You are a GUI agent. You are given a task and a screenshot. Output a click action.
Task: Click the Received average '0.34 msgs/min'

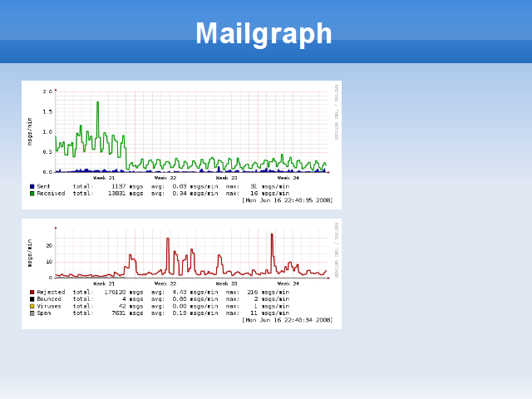coord(195,194)
